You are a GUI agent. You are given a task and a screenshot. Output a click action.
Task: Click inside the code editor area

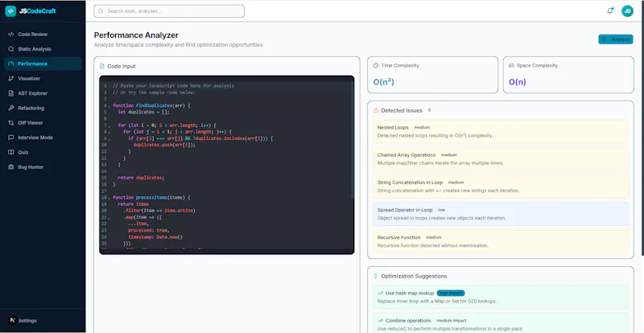pyautogui.click(x=226, y=165)
